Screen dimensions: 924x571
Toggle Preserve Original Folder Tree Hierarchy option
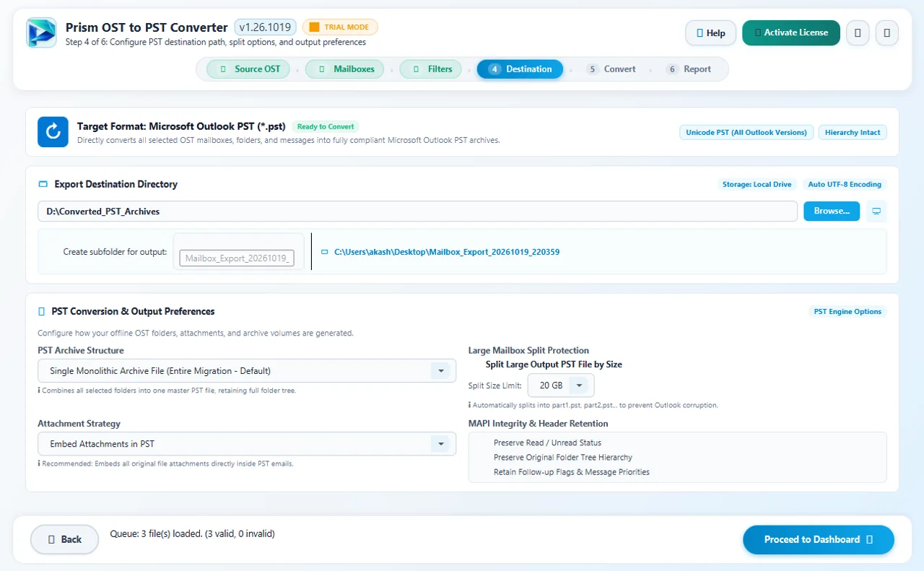[563, 457]
